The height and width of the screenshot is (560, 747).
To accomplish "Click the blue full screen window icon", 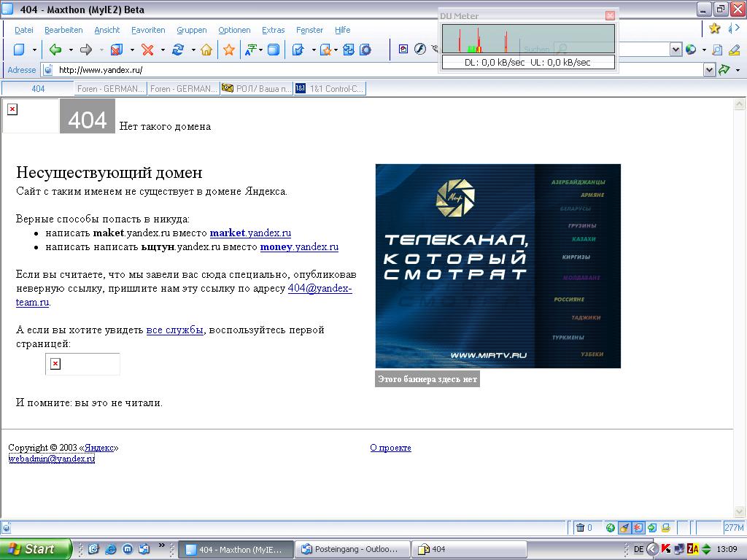I will (274, 50).
